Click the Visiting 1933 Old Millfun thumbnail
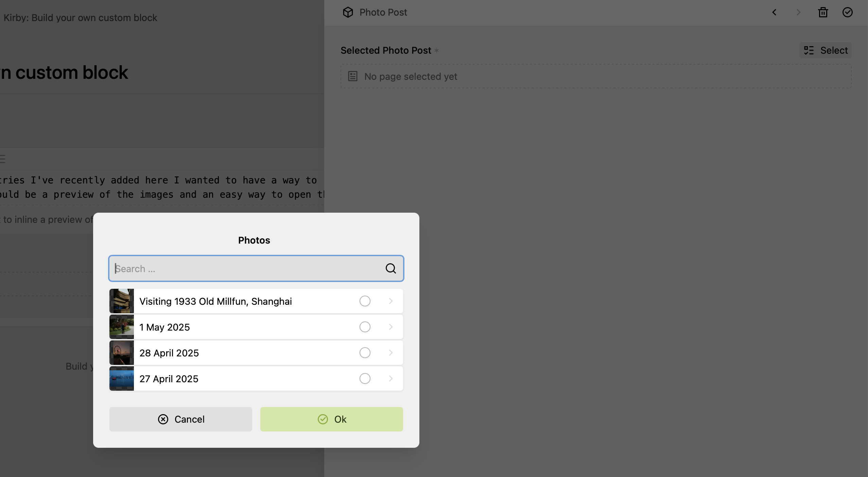 coord(121,301)
